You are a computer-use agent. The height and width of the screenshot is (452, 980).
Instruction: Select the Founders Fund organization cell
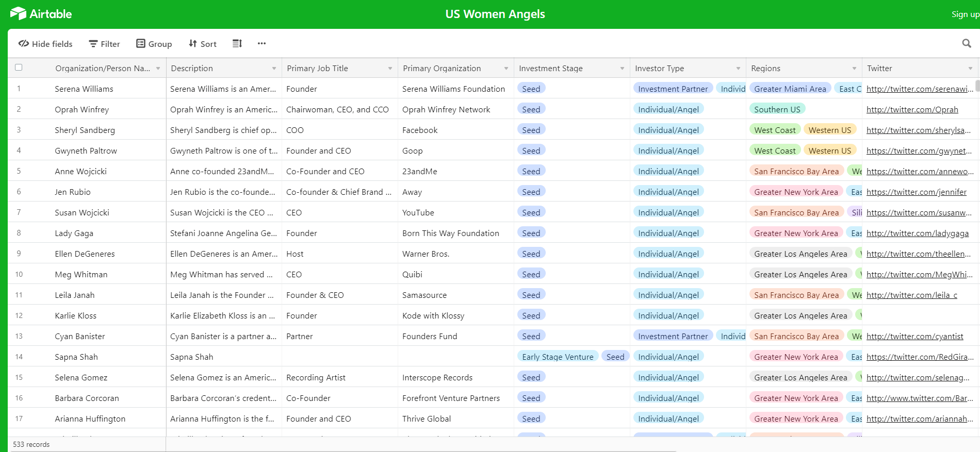click(456, 336)
